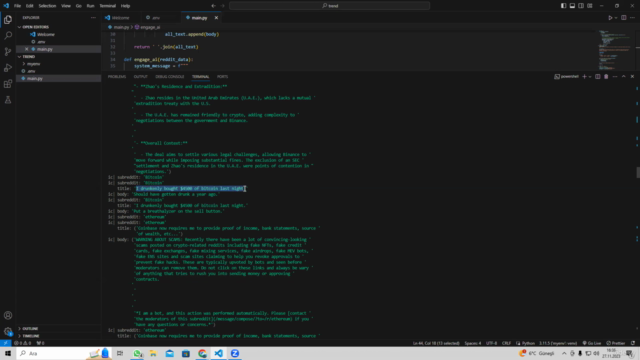Image resolution: width=640 pixels, height=360 pixels.
Task: Go forward using the title bar arrow
Action: pos(223,6)
